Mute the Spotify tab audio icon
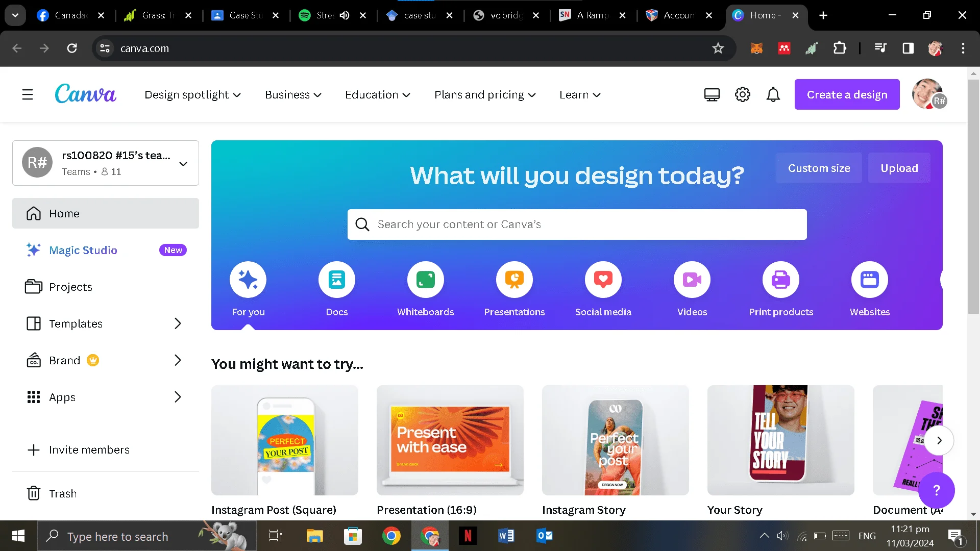980x551 pixels. coord(345,15)
